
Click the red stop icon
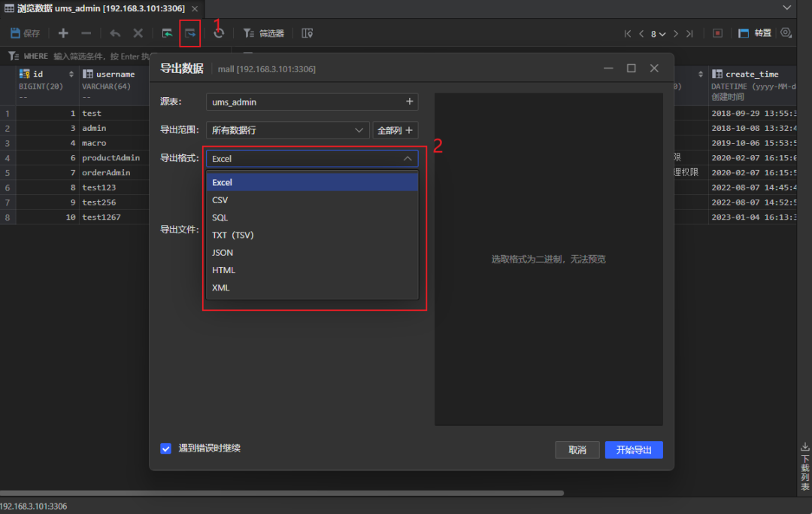tap(717, 33)
